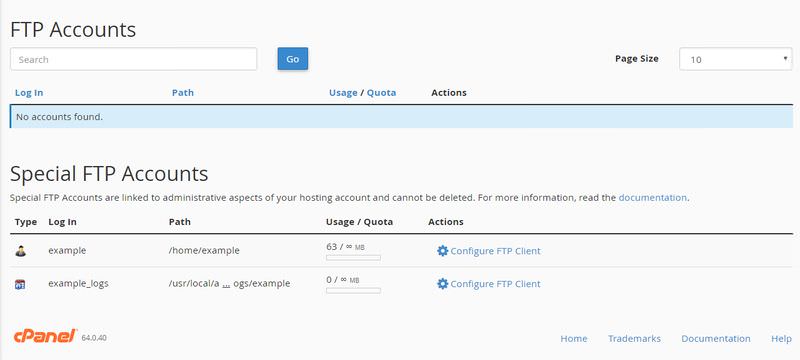This screenshot has width=800, height=360.
Task: Click the user account type icon for example
Action: point(20,251)
